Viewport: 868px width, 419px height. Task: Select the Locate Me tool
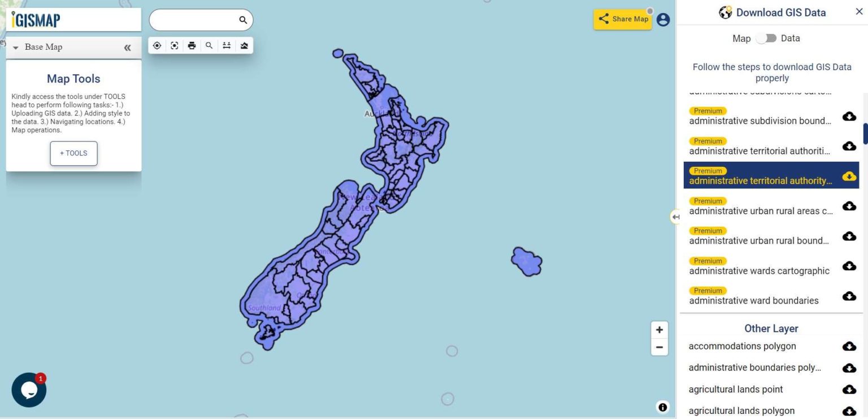coord(157,45)
